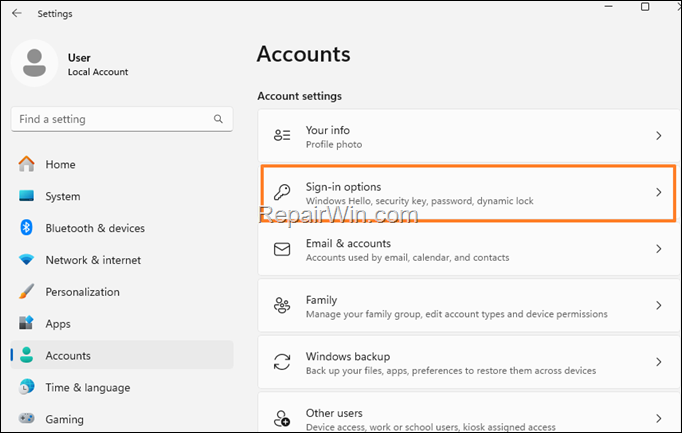The width and height of the screenshot is (682, 433).
Task: Click the Windows backup chevron arrow
Action: [x=659, y=362]
